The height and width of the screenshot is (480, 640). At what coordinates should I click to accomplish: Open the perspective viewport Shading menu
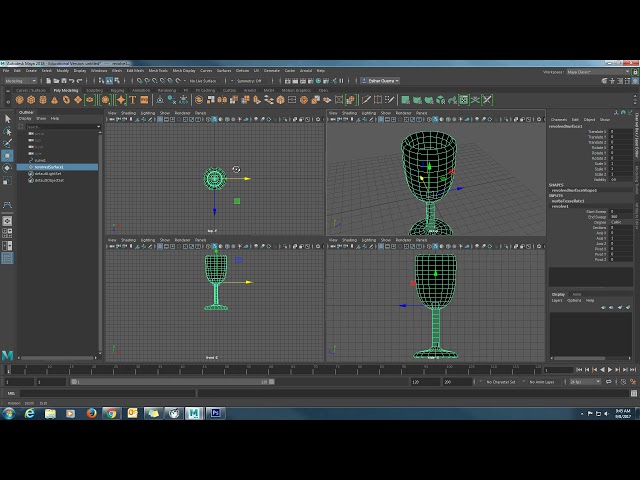pos(349,113)
